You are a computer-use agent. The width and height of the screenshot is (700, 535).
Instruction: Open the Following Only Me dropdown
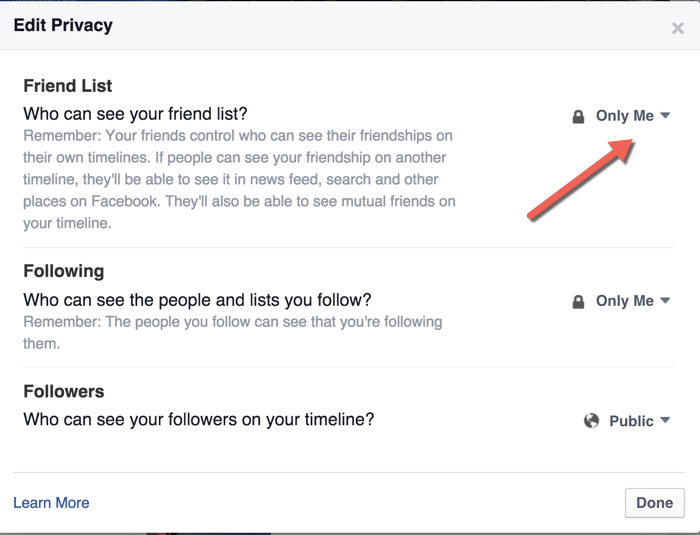[x=621, y=301]
